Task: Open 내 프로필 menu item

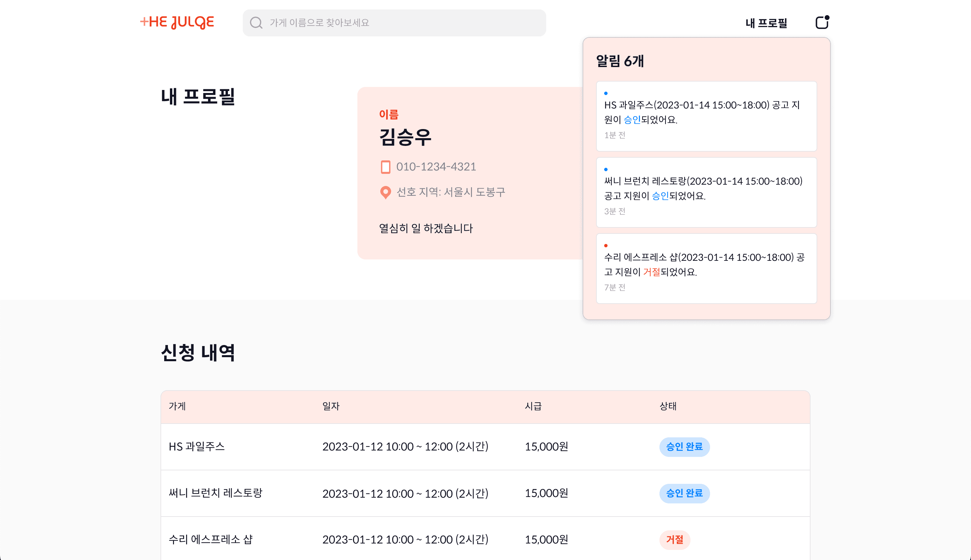Action: 766,23
